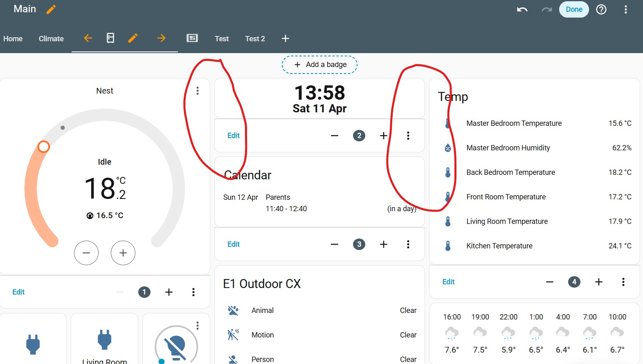
Task: Click Add a badge button
Action: (x=319, y=65)
